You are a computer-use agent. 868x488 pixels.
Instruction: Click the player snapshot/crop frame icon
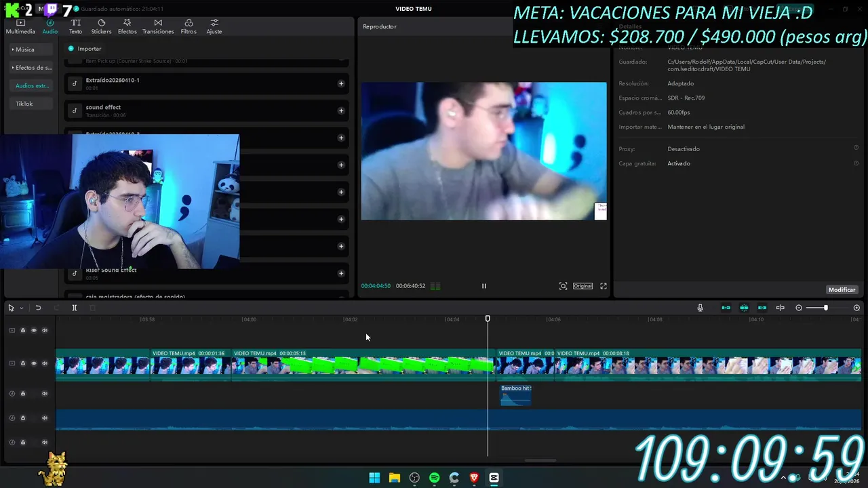click(x=563, y=286)
